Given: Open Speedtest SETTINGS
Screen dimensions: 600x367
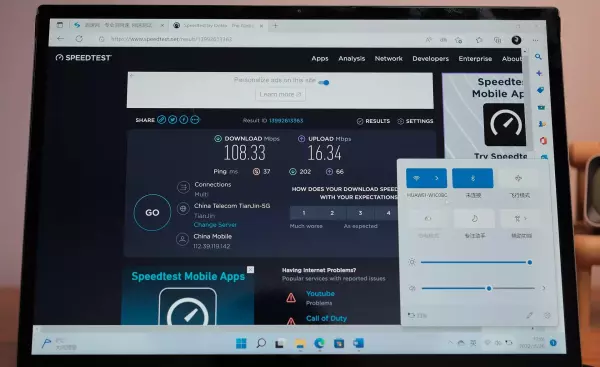Looking at the screenshot, I should pyautogui.click(x=415, y=121).
